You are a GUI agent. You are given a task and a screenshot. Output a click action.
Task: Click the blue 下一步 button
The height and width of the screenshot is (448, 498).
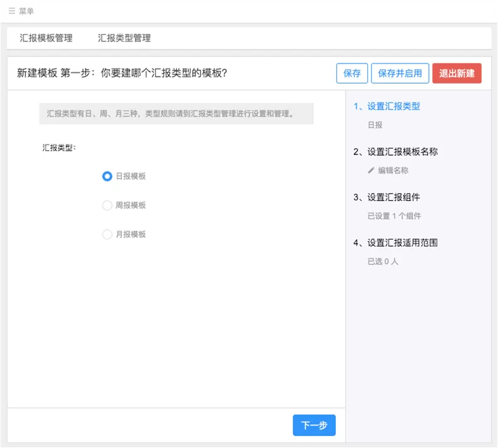point(314,425)
